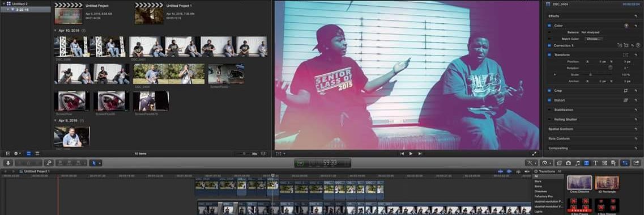This screenshot has height=215, width=644.
Task: Collapse the Untitled 2 library triangle
Action: point(3,4)
